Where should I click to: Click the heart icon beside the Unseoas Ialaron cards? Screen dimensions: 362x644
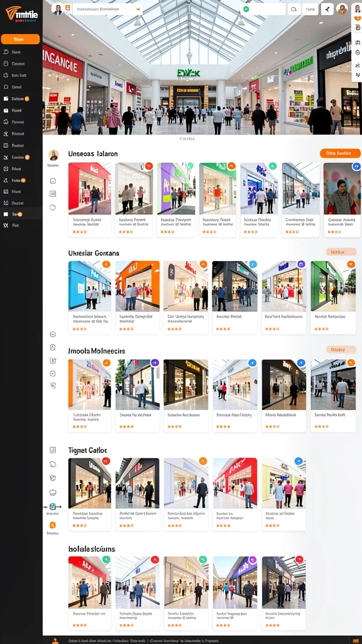(x=53, y=208)
